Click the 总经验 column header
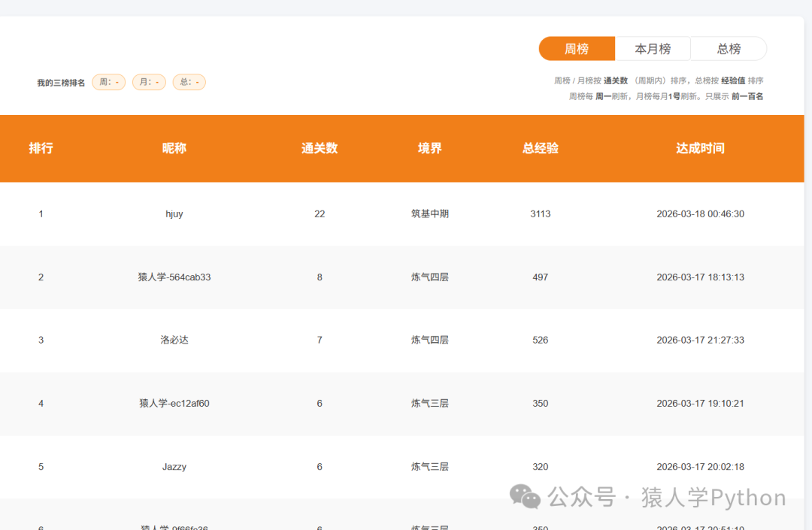The height and width of the screenshot is (530, 812). click(540, 149)
